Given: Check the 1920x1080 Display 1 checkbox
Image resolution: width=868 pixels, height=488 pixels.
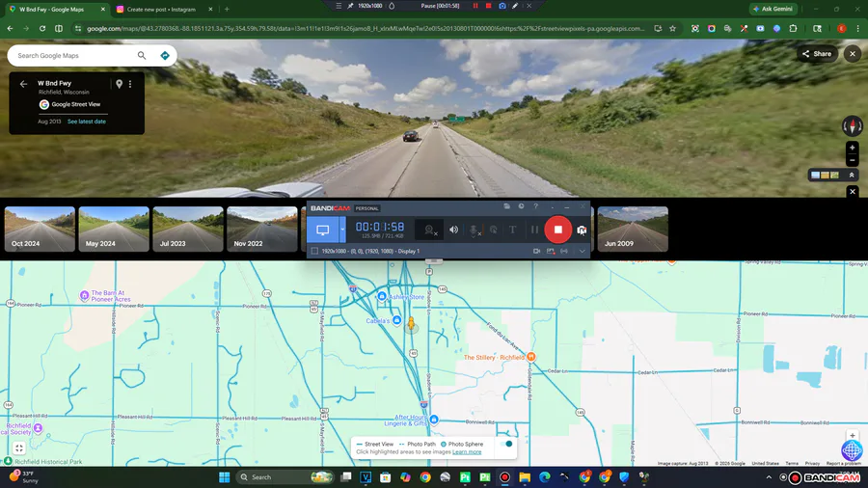Looking at the screenshot, I should coord(314,251).
